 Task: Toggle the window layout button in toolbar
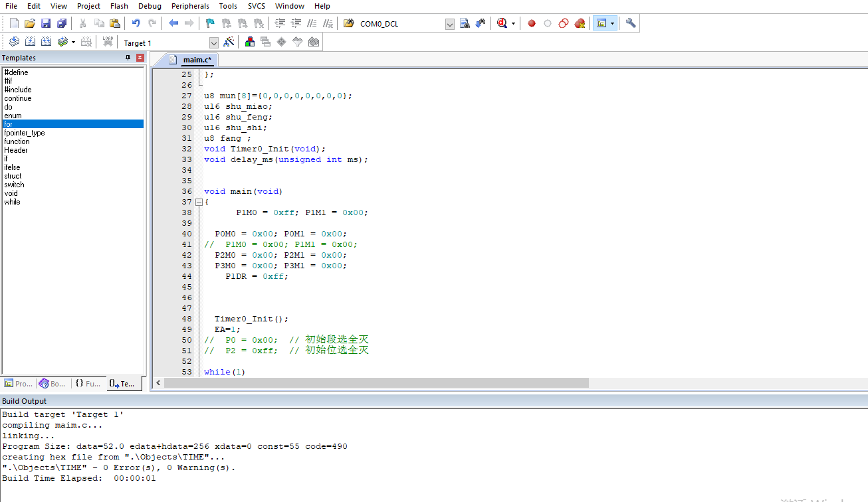(x=601, y=23)
